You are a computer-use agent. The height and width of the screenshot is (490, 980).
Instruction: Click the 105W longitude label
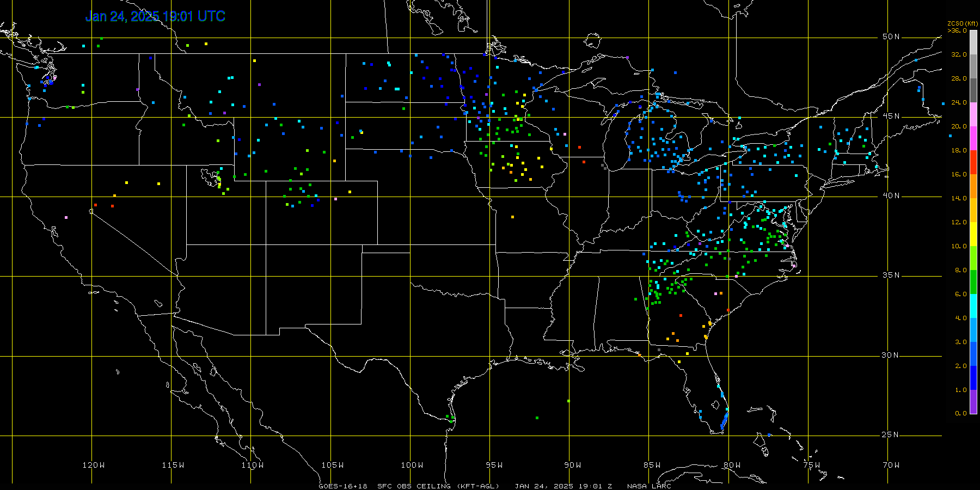(332, 465)
